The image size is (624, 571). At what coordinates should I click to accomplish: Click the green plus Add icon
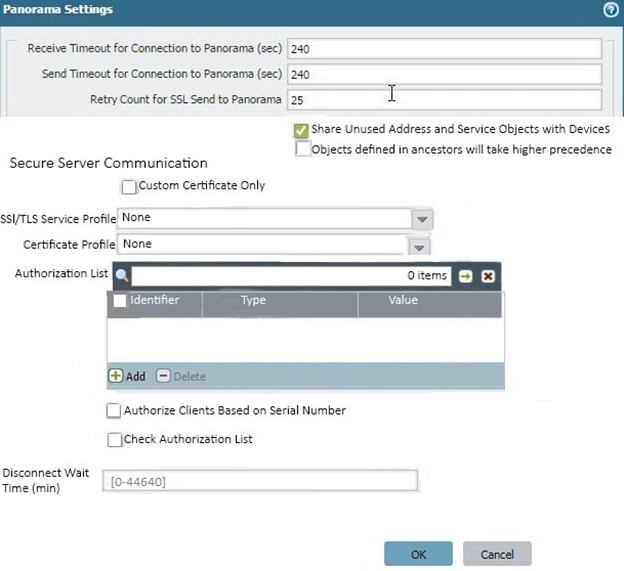[x=116, y=376]
